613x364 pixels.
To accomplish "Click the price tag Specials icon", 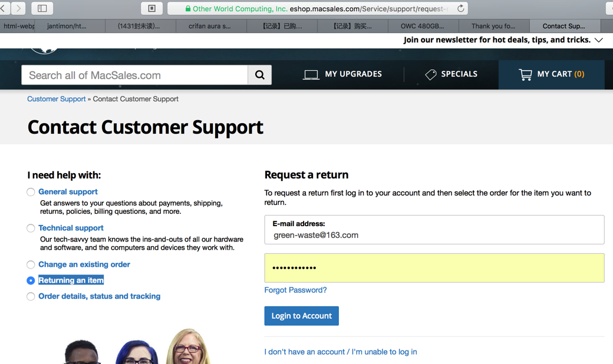I will pyautogui.click(x=430, y=74).
